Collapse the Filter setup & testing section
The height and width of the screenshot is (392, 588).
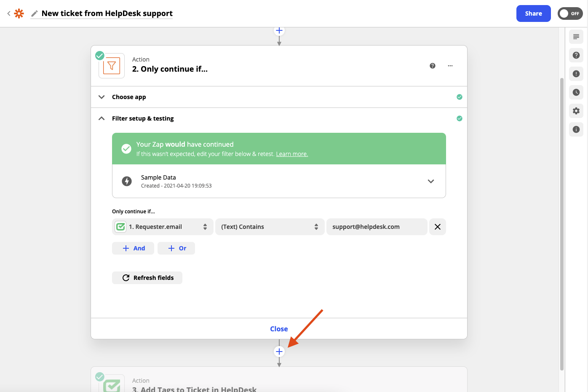(279, 118)
